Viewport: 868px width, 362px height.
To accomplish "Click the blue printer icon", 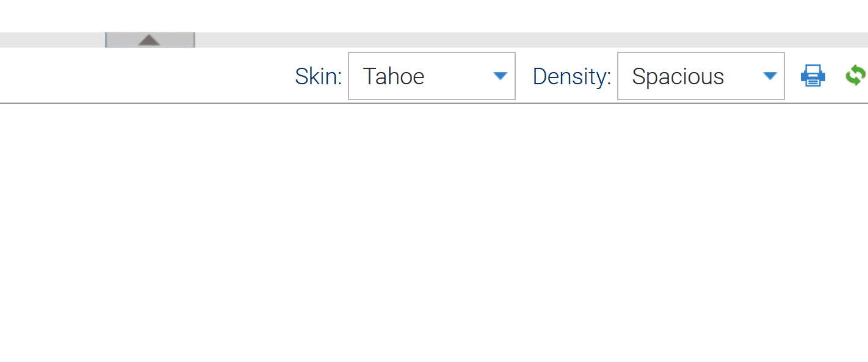I will (x=812, y=76).
